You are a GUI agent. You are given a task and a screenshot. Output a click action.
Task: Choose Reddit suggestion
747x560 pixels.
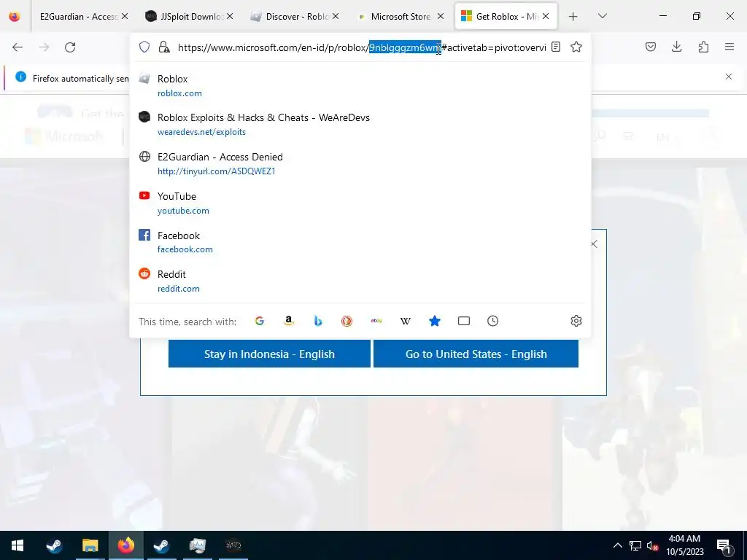(x=360, y=281)
